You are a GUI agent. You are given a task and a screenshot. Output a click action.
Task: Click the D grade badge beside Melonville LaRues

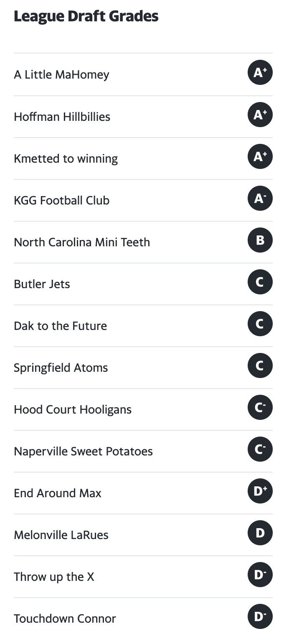pyautogui.click(x=260, y=533)
